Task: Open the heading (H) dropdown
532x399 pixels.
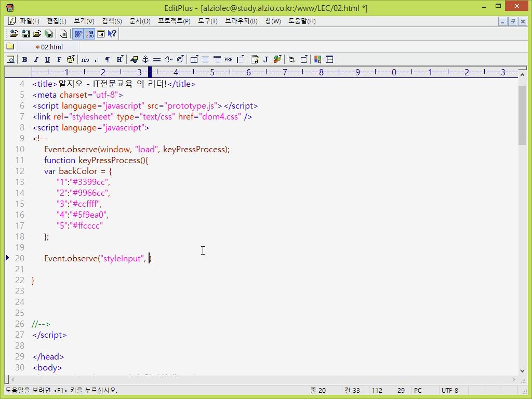Action: pyautogui.click(x=119, y=59)
